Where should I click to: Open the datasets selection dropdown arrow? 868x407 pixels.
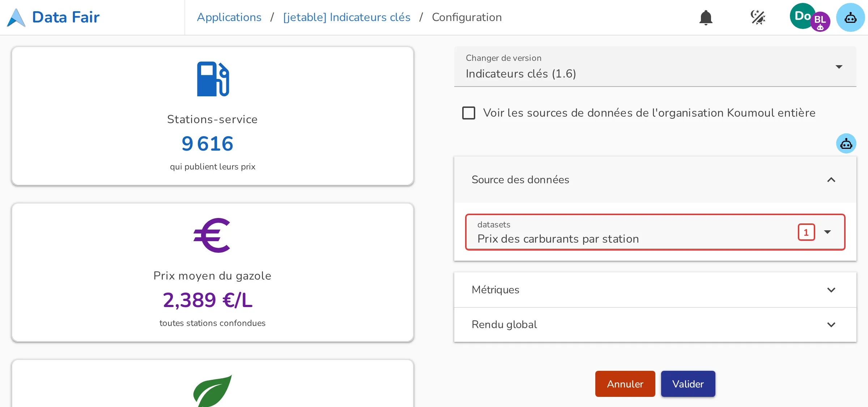[x=827, y=232]
